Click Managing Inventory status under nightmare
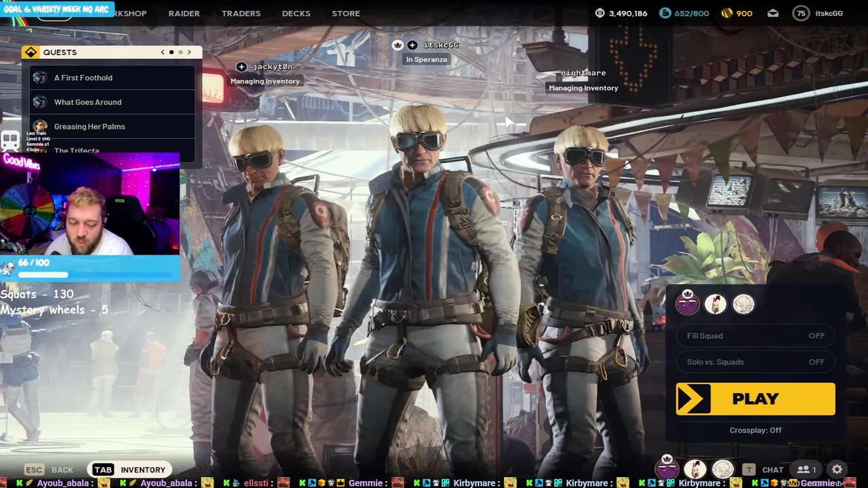 pos(583,88)
